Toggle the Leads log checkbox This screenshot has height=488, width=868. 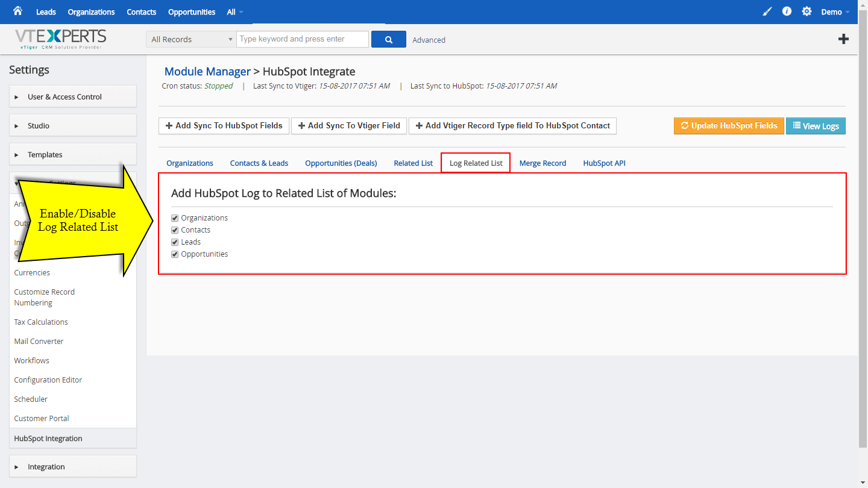click(x=175, y=242)
